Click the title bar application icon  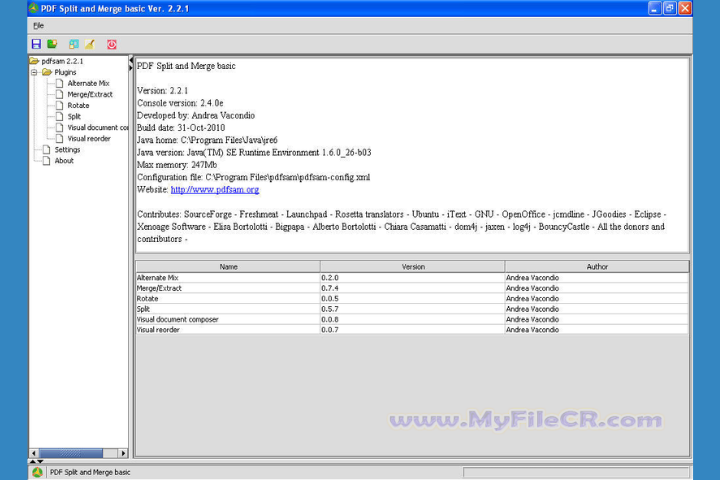34,8
